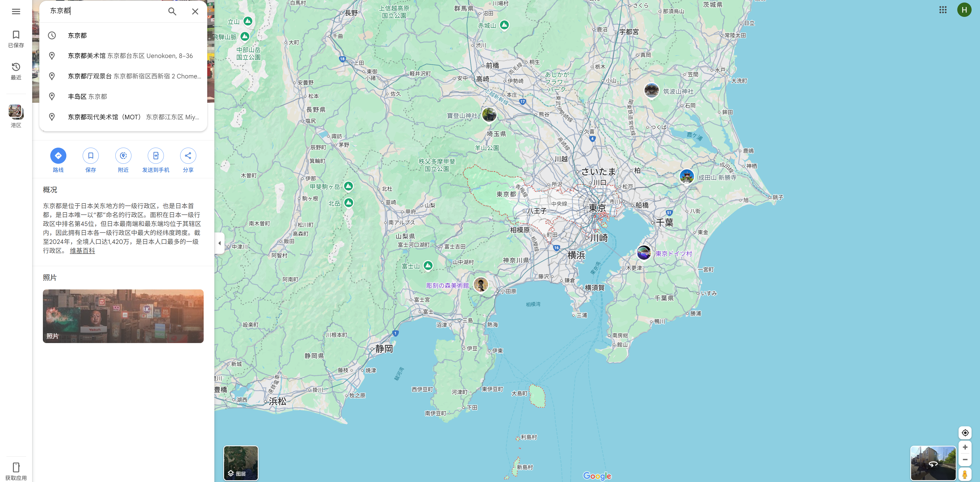Screen dimensions: 980x482
Task: Click the 前橋 city label
Action: [492, 65]
